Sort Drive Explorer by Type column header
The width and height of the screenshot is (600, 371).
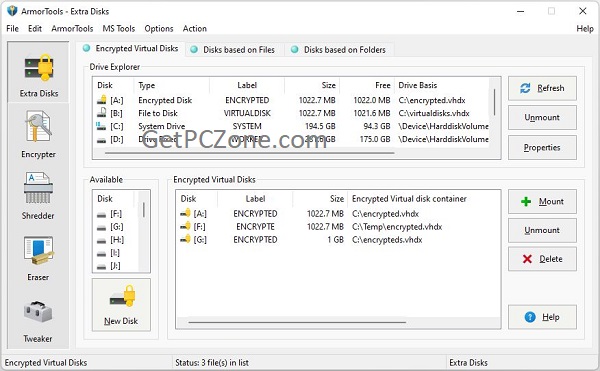171,85
